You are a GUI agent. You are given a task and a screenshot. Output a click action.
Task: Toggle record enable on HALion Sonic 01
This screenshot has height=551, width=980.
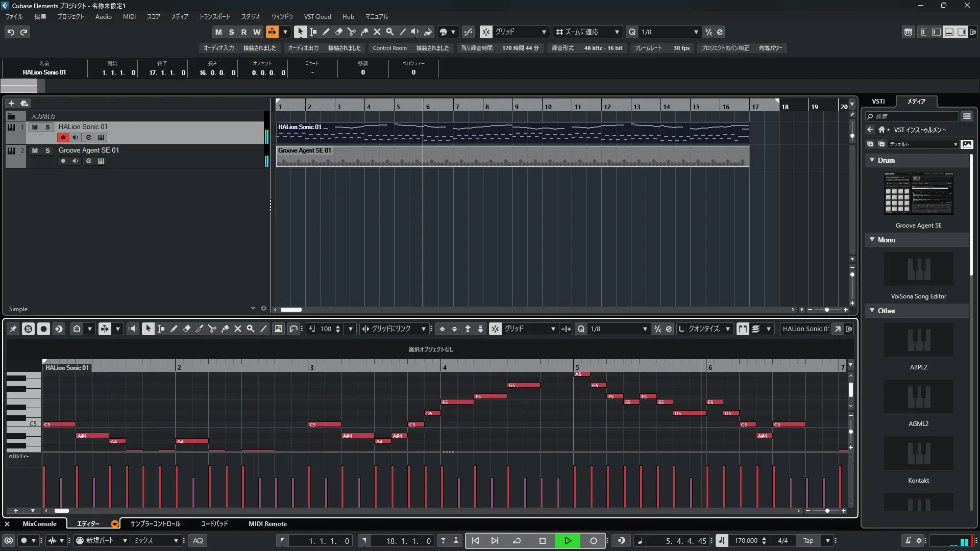(x=63, y=137)
